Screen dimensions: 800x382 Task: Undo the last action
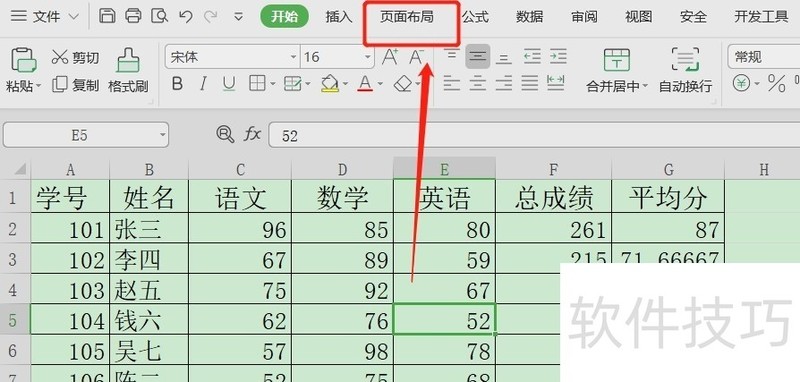tap(186, 16)
